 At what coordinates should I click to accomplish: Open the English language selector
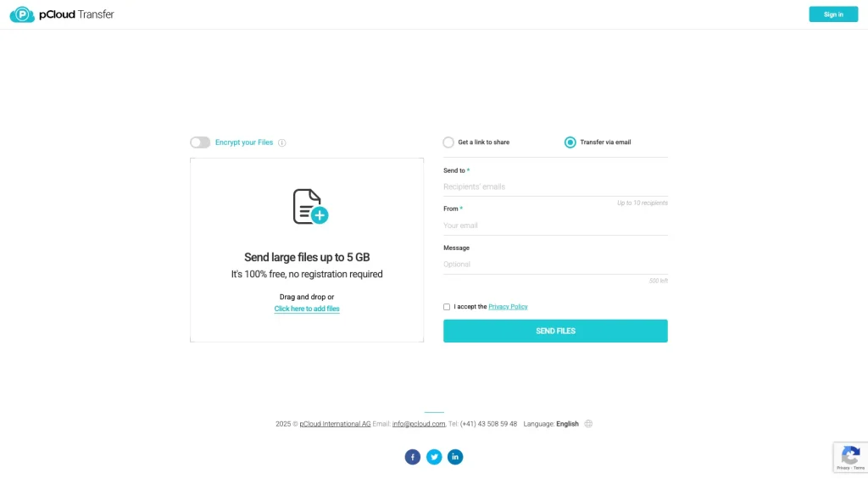click(x=567, y=424)
